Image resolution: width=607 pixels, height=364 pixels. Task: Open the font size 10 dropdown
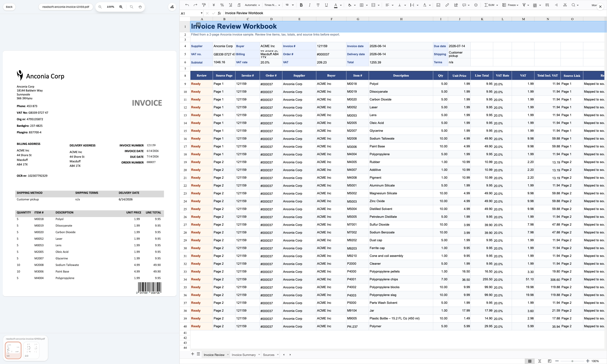coord(290,5)
